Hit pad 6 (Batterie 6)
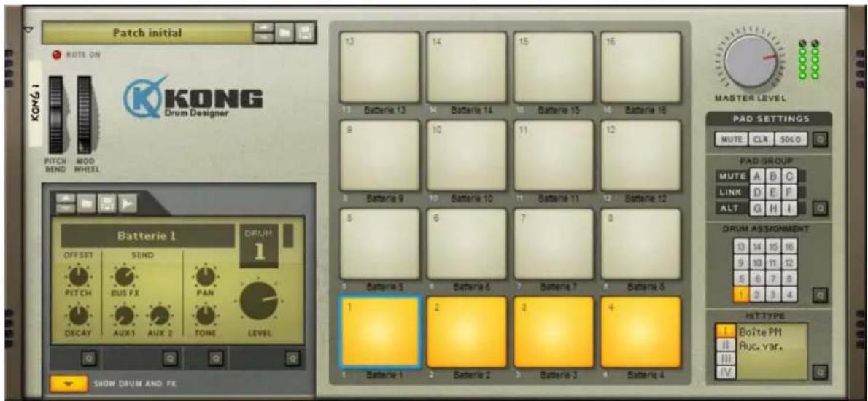Image resolution: width=868 pixels, height=401 pixels. point(467,244)
